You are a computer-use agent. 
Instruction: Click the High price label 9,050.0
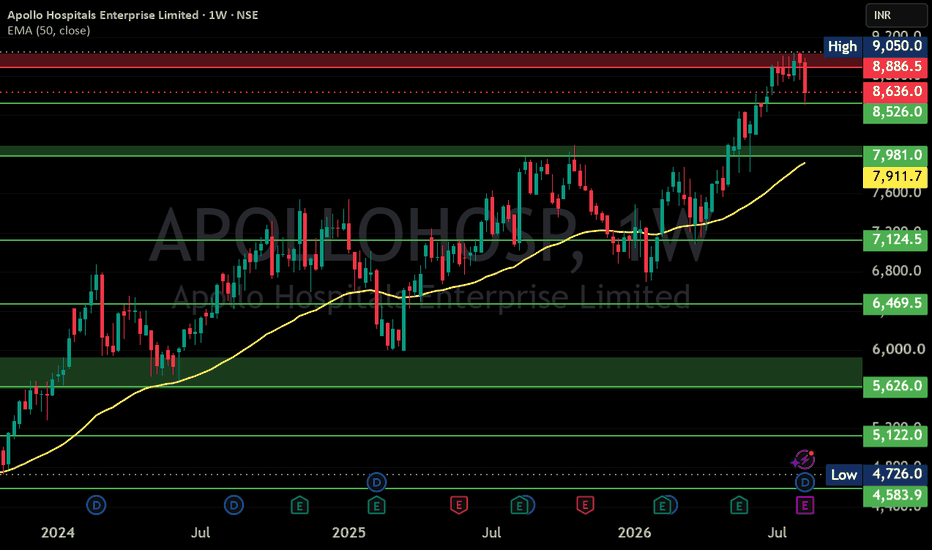click(896, 46)
